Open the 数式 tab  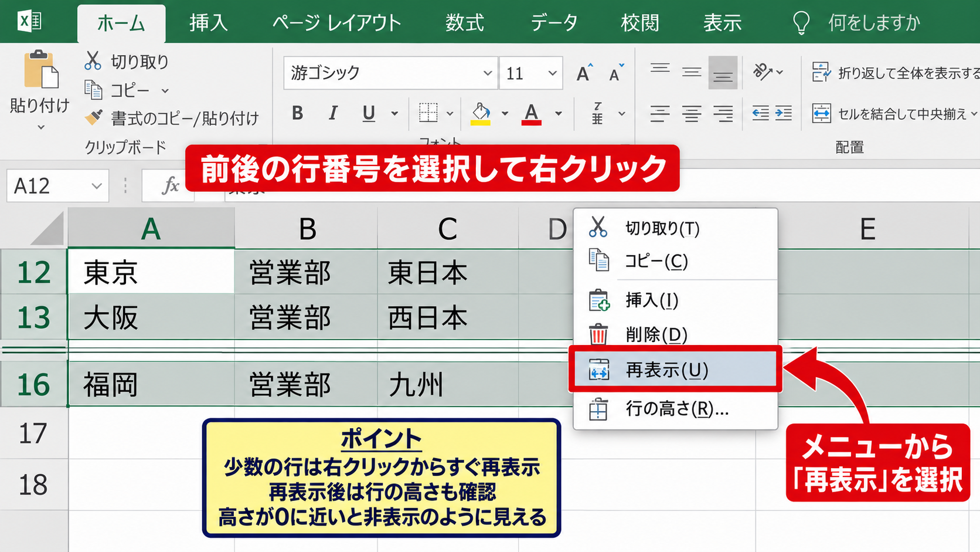[464, 23]
